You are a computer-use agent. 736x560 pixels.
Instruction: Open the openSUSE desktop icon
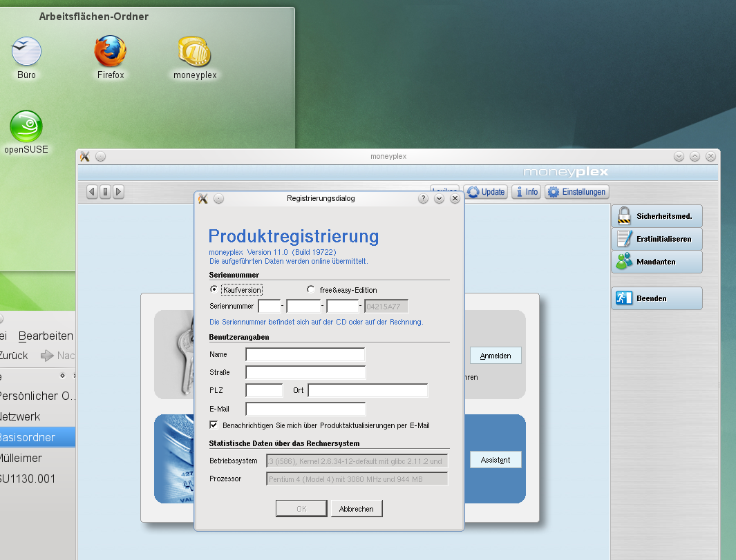(26, 133)
